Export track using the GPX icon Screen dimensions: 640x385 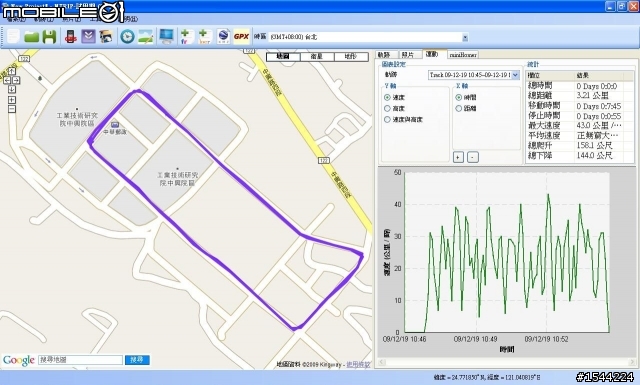coord(241,37)
